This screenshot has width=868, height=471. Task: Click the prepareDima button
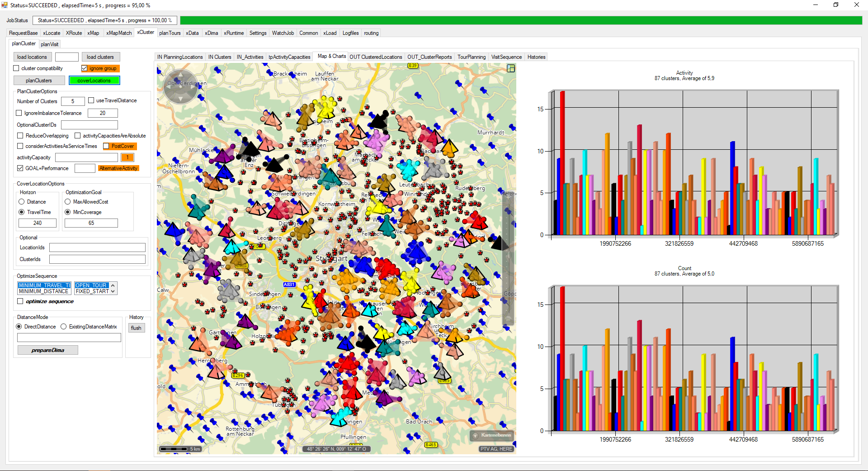coord(48,350)
